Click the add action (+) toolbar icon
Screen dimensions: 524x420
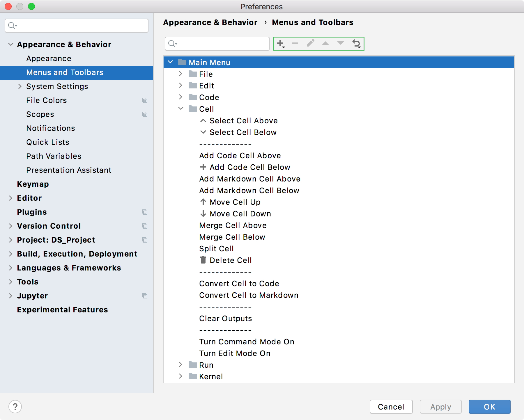[280, 43]
